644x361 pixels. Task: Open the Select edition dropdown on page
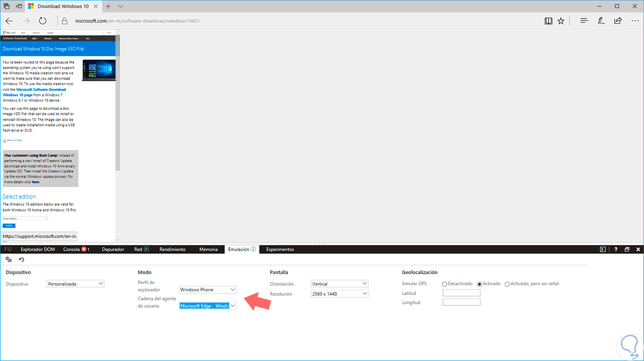pyautogui.click(x=25, y=219)
